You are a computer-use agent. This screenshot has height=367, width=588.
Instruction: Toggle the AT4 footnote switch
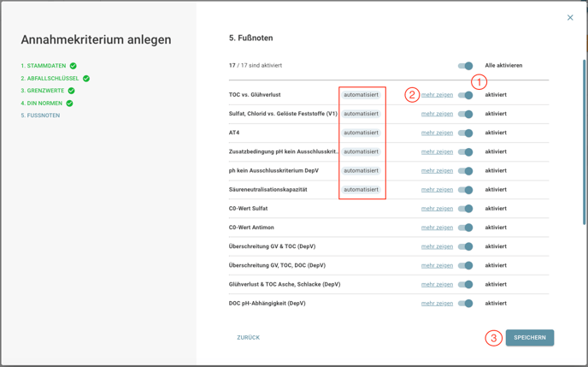(466, 133)
